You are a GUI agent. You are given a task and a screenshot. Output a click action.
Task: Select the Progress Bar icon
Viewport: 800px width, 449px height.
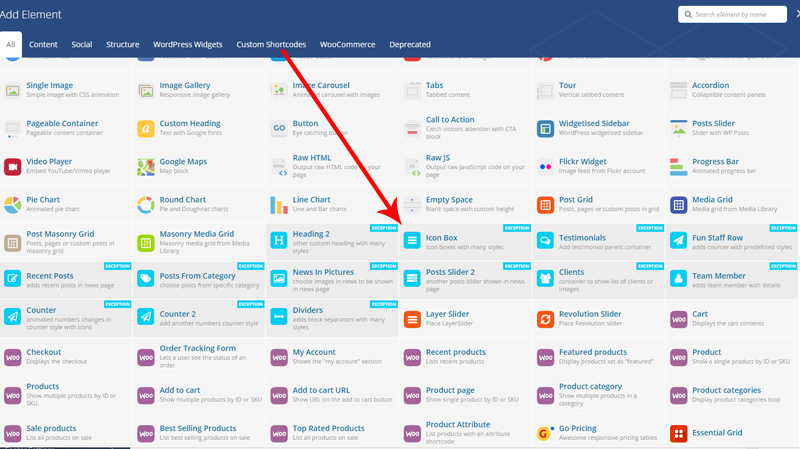tap(678, 167)
